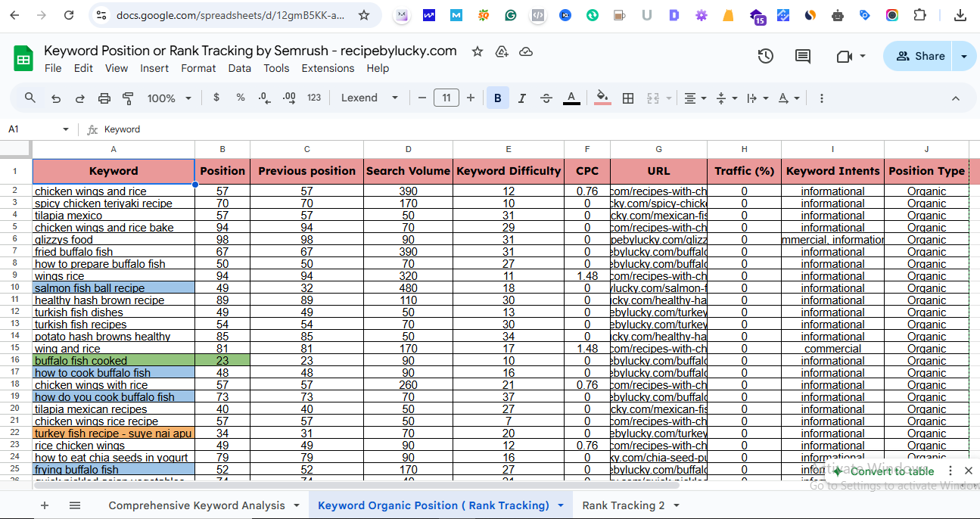Open the Lexend font dropdown
Image resolution: width=980 pixels, height=519 pixels.
tap(369, 98)
